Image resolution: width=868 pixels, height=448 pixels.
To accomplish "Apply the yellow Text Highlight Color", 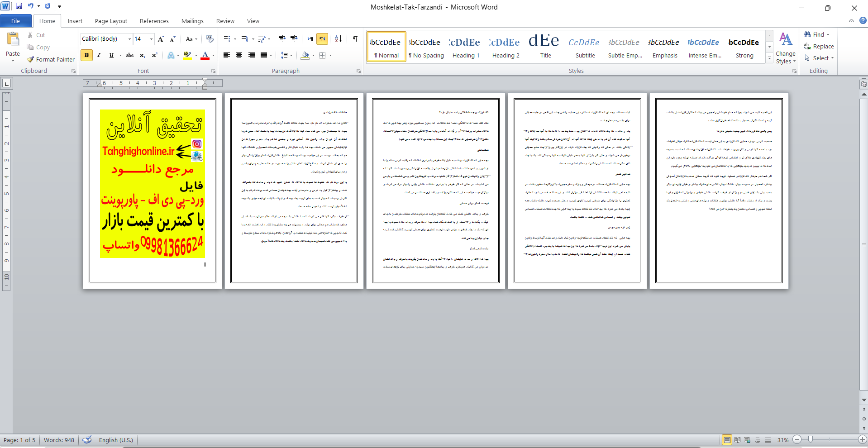I will (187, 55).
